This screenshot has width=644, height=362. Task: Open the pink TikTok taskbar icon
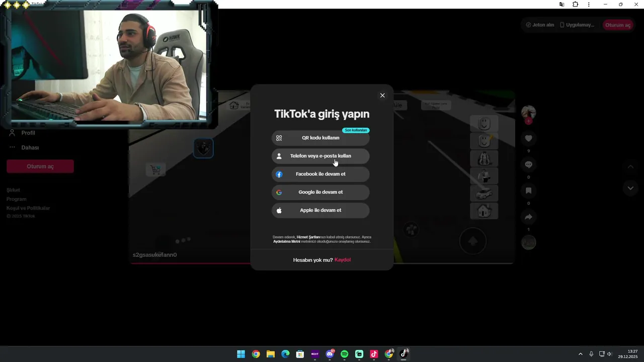point(374,354)
